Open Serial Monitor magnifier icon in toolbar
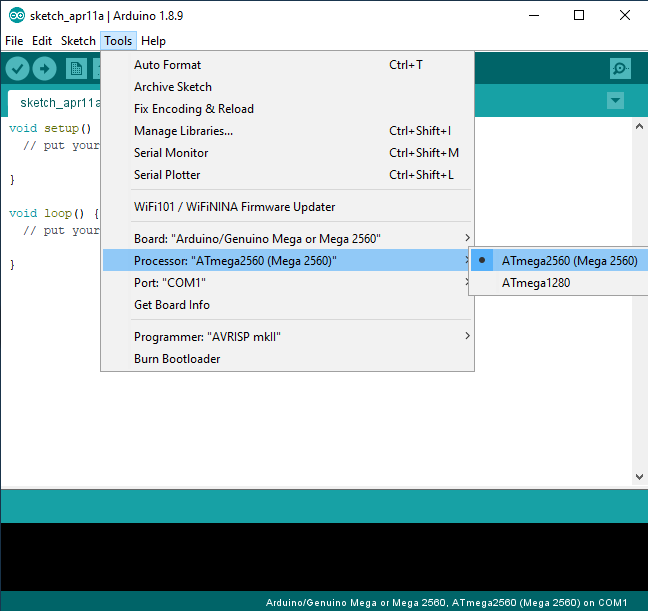This screenshot has width=648, height=611. 620,68
